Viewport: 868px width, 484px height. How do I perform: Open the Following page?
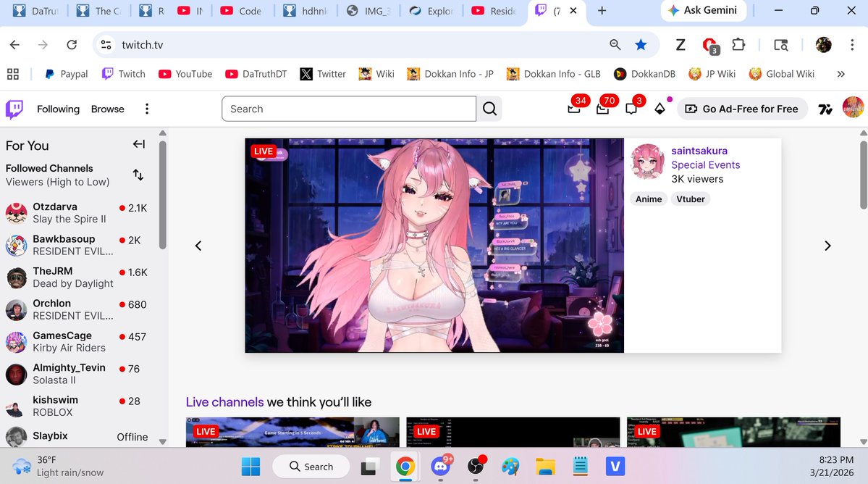(x=58, y=109)
